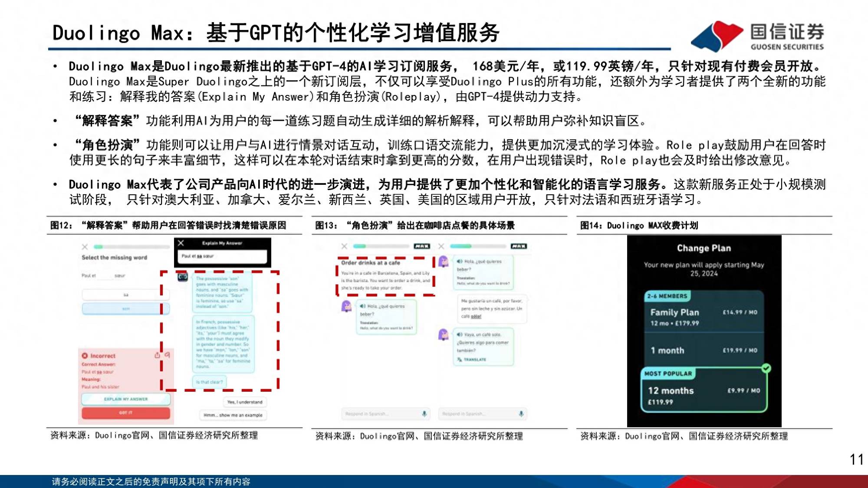The image size is (868, 488).
Task: Choose the answer option sa
Action: pyautogui.click(x=126, y=295)
